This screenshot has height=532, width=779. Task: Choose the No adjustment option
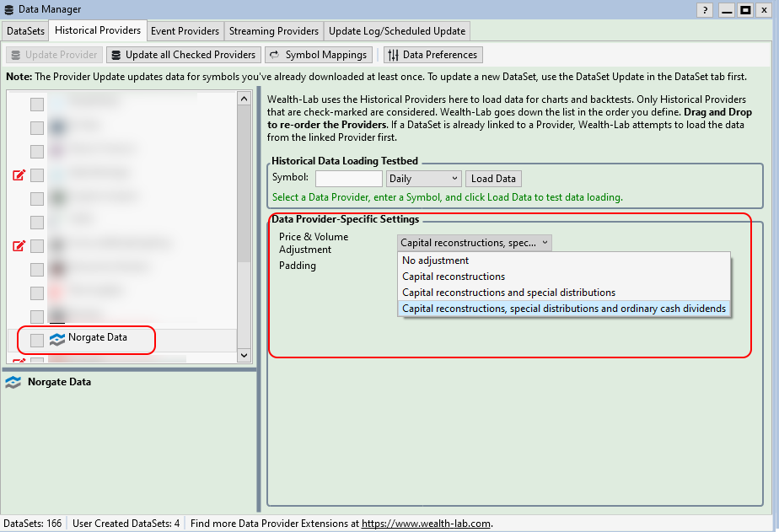(x=564, y=261)
